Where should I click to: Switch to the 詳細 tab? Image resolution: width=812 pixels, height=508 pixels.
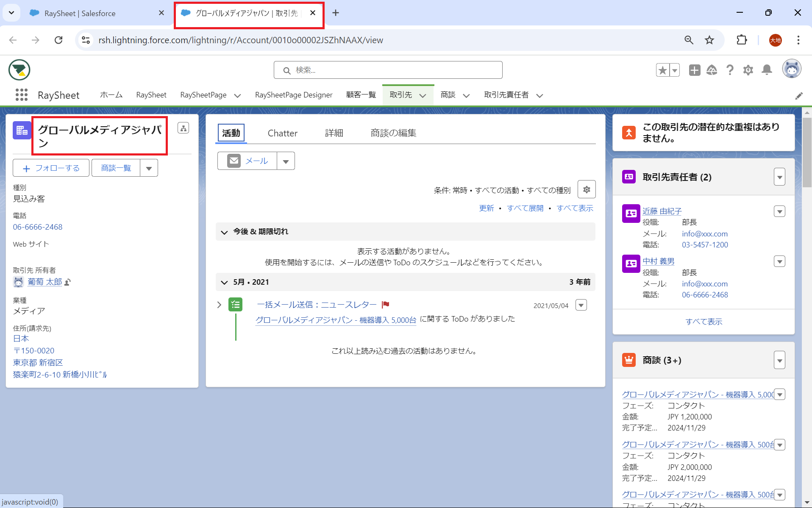[x=334, y=133]
